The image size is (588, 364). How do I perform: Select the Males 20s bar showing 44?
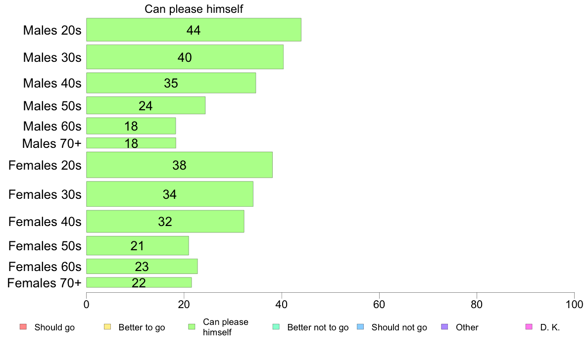[x=194, y=30]
